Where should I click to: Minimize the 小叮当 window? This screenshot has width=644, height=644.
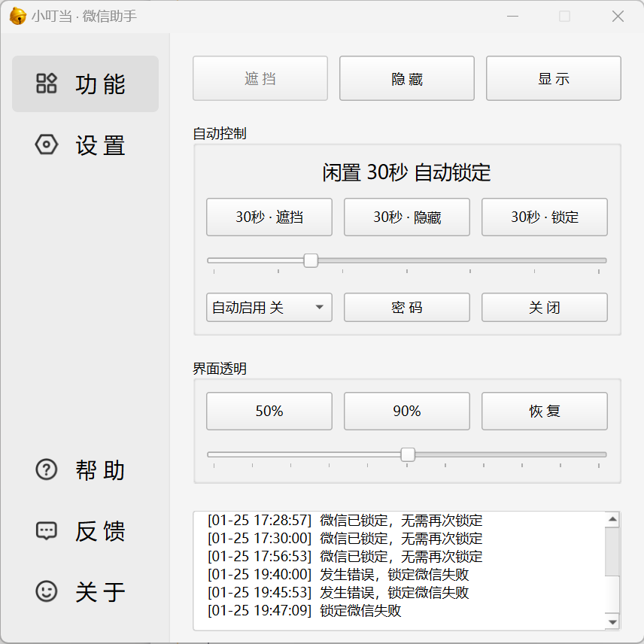point(512,17)
